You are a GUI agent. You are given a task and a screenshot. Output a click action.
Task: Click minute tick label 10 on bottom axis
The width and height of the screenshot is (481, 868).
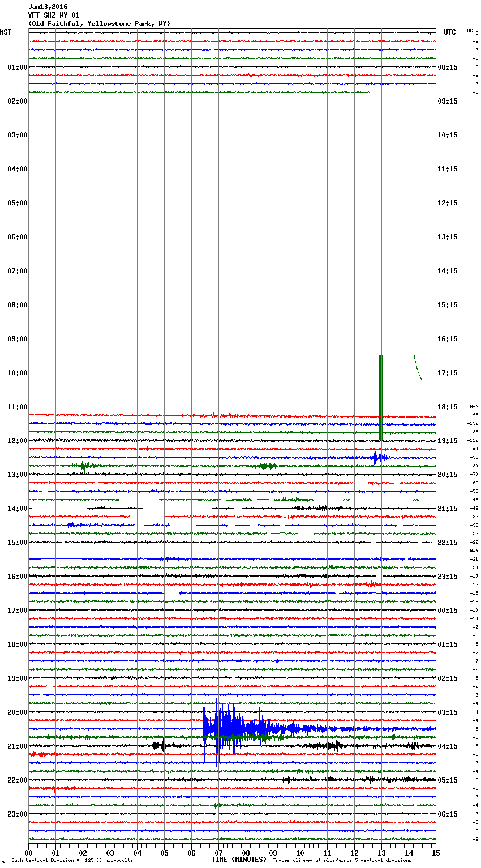300,853
